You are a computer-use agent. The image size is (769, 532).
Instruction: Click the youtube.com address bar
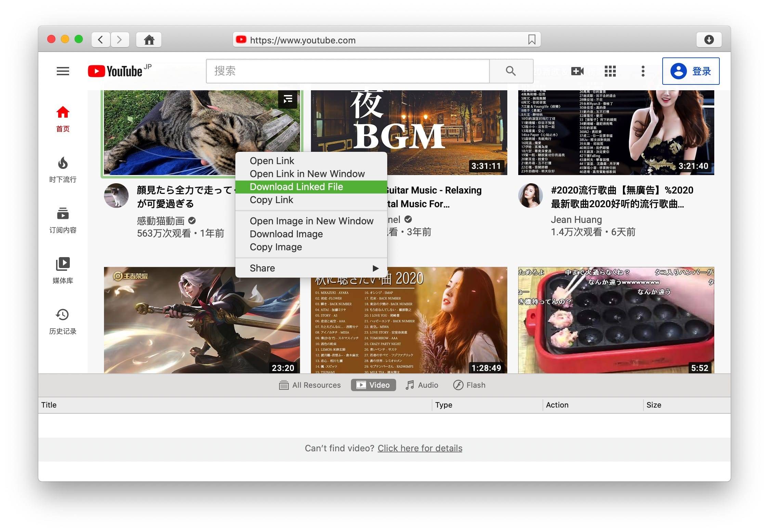pos(387,40)
